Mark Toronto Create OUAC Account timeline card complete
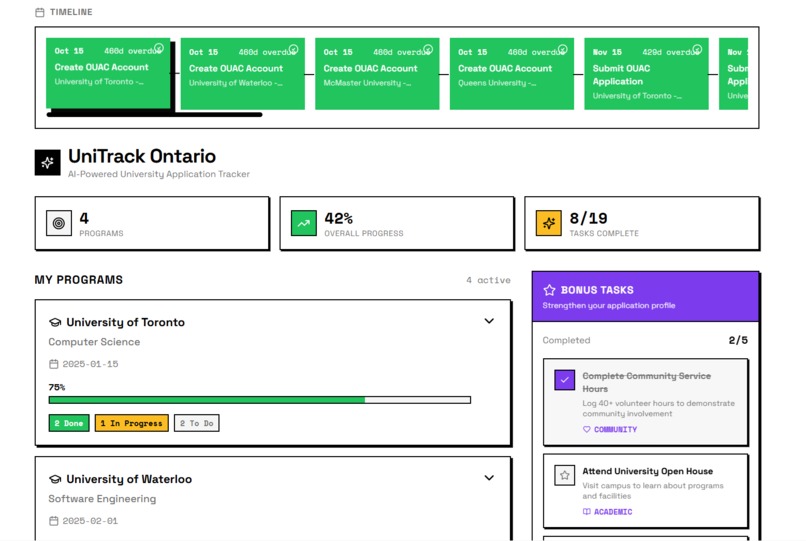 [x=159, y=48]
